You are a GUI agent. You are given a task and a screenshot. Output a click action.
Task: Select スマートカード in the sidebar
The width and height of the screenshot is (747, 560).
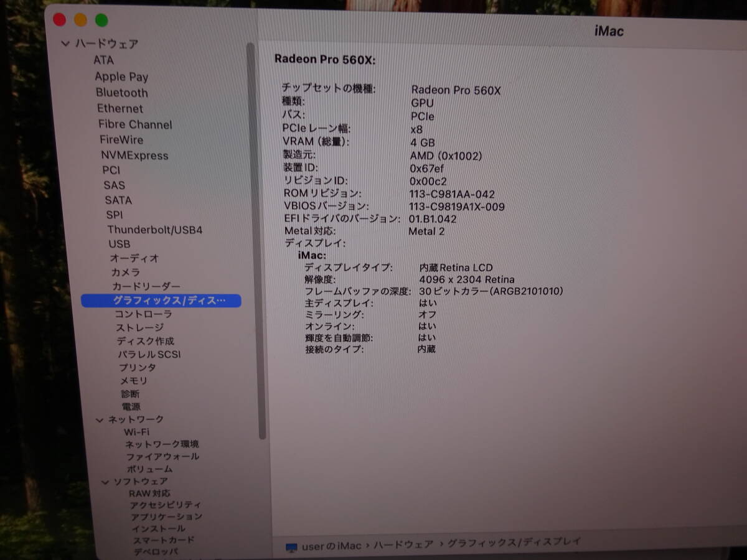[x=164, y=540]
